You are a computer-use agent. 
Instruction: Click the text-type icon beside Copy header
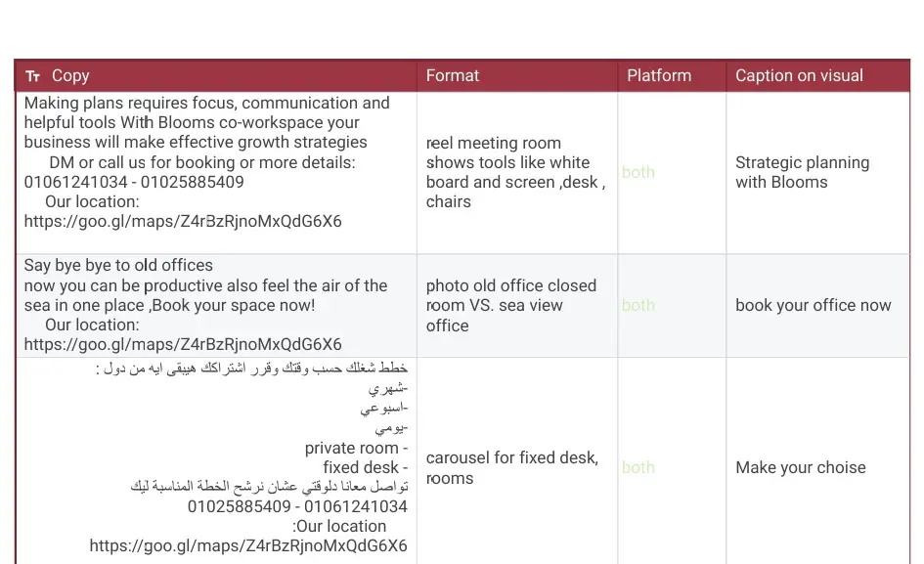[33, 76]
